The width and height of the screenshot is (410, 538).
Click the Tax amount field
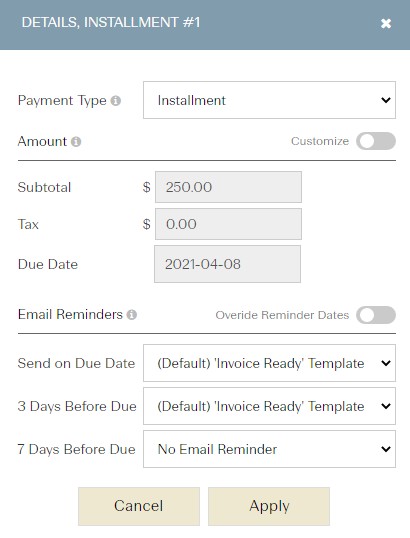tap(228, 224)
